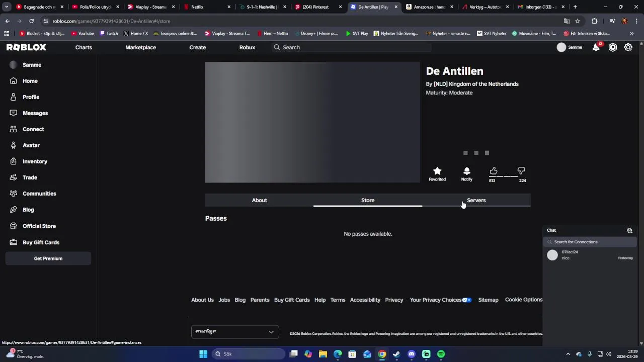This screenshot has width=644, height=362.
Task: Open Trade in the sidebar
Action: 30,177
